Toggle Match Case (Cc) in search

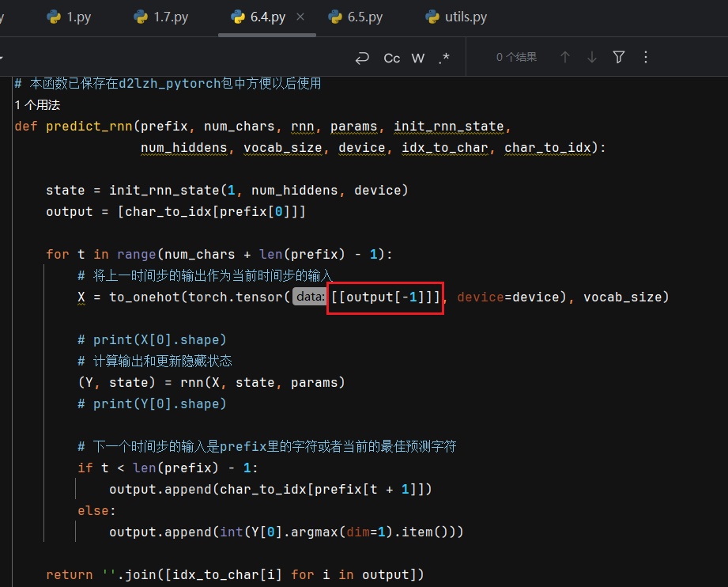(392, 58)
